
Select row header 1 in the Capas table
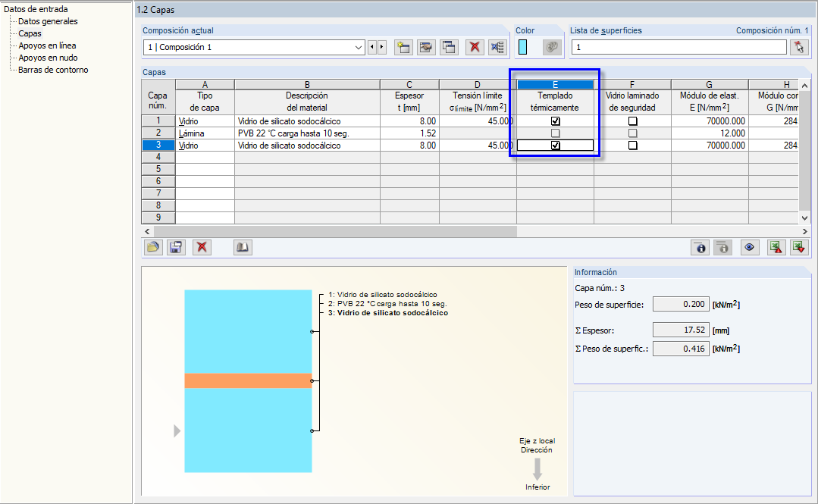pyautogui.click(x=158, y=121)
